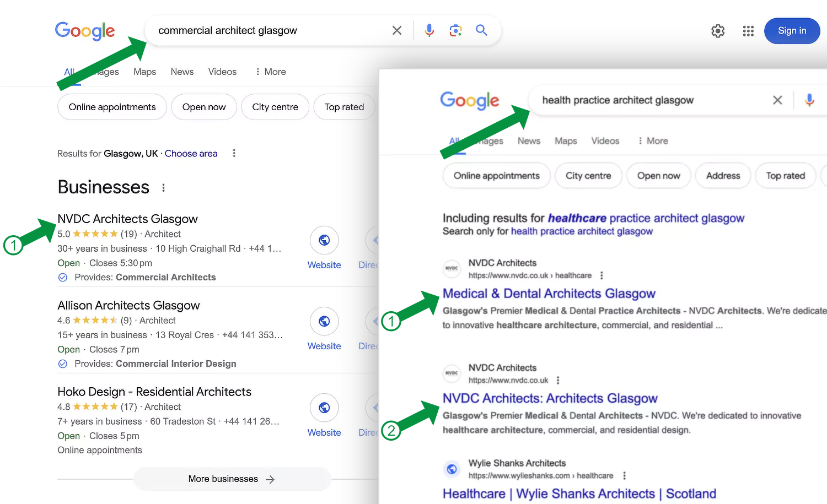Open Hoko Design Residential Architects listing

coord(154,392)
